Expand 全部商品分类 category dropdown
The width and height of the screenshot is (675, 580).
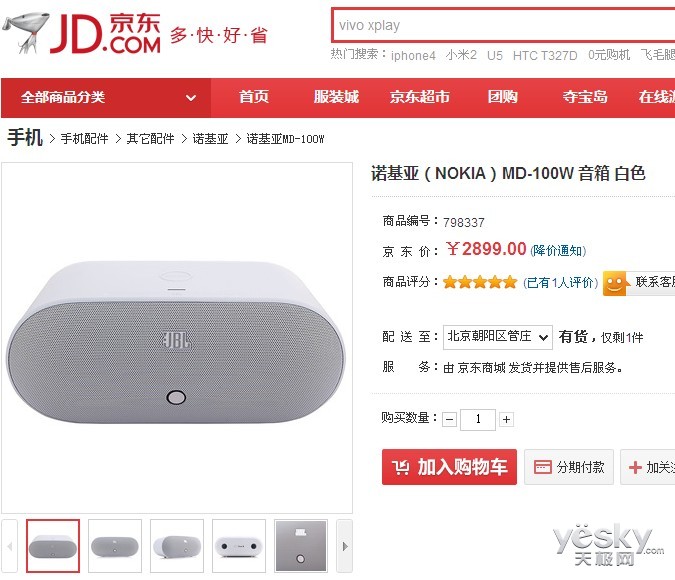[106, 98]
